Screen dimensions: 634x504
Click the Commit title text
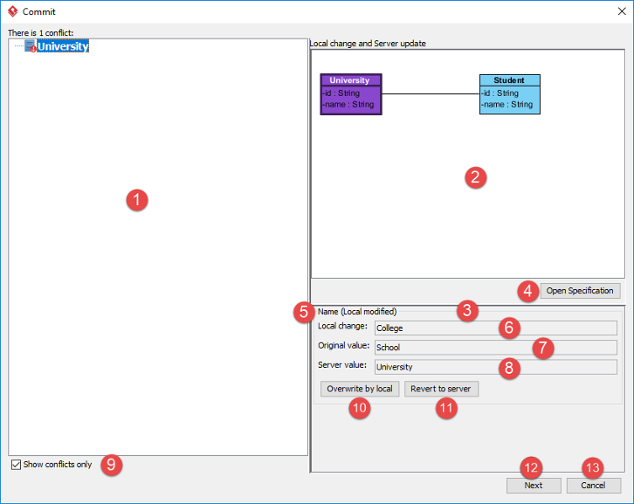point(39,12)
